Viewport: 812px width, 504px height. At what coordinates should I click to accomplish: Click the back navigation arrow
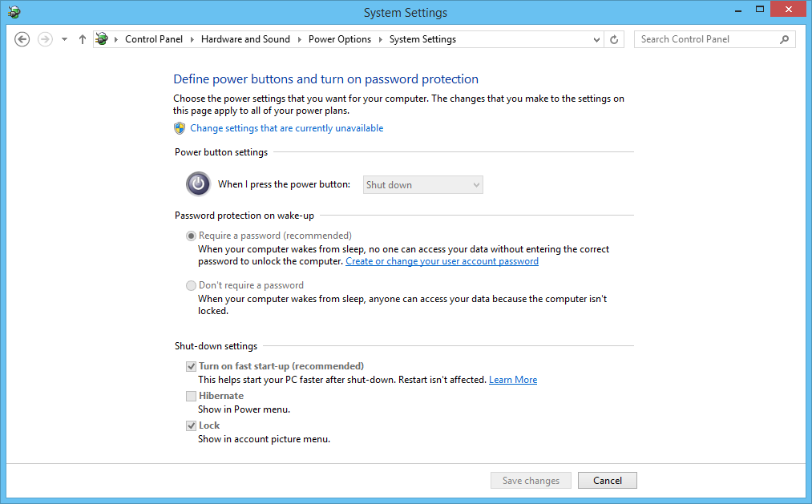point(22,38)
